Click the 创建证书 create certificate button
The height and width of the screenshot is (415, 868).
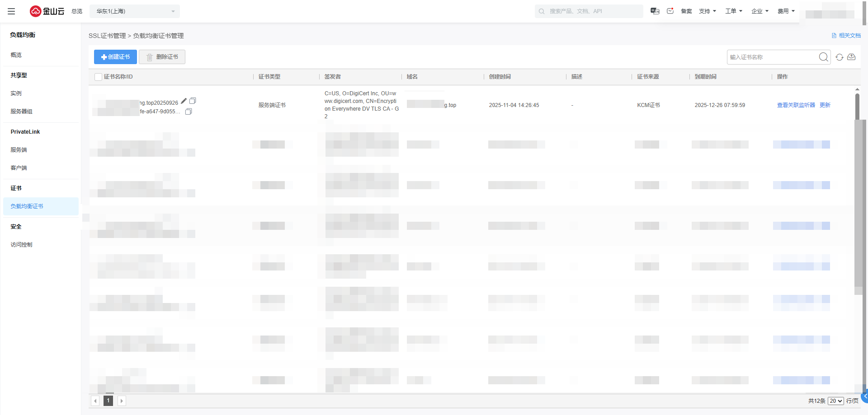click(115, 57)
